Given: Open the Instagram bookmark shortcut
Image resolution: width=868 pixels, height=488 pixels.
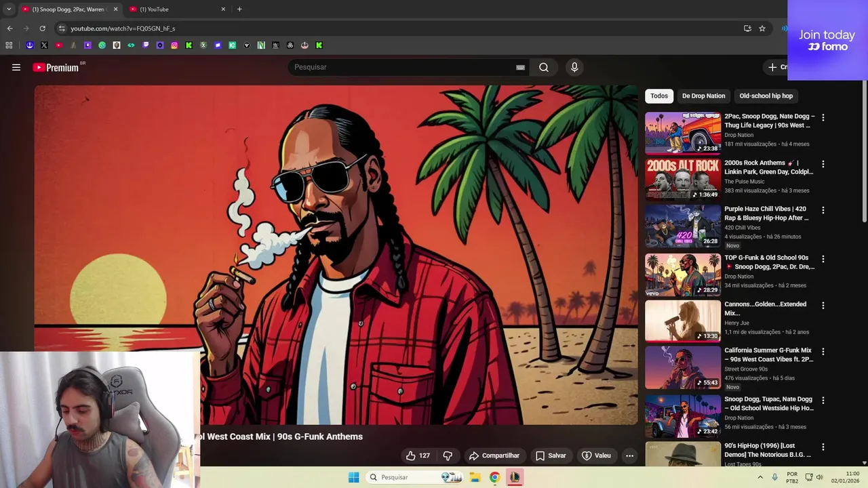Looking at the screenshot, I should click(174, 45).
